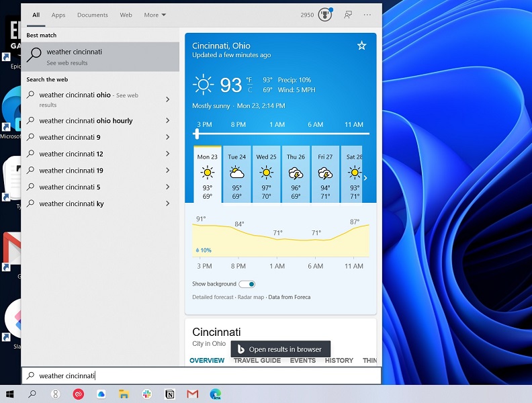Toggle the Show background switch

point(247,284)
